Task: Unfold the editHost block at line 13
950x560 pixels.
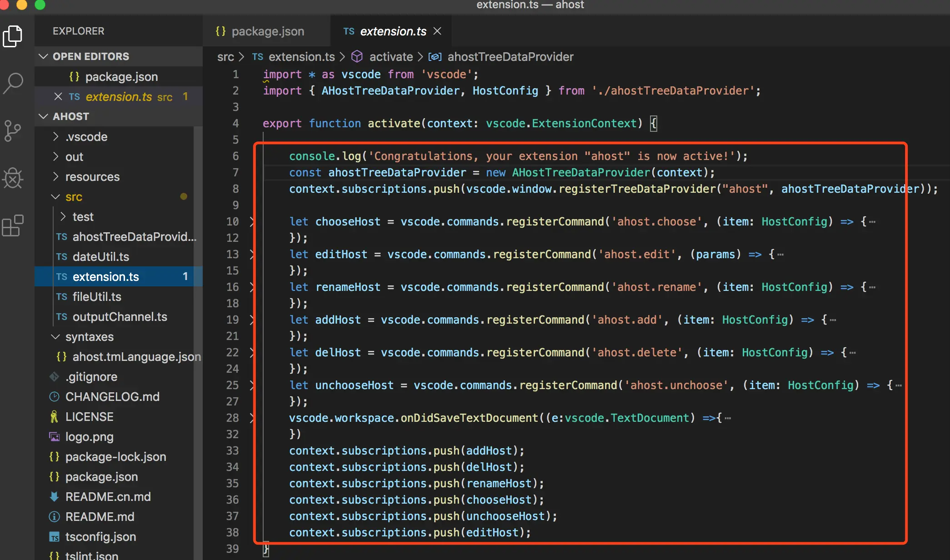Action: pos(252,255)
